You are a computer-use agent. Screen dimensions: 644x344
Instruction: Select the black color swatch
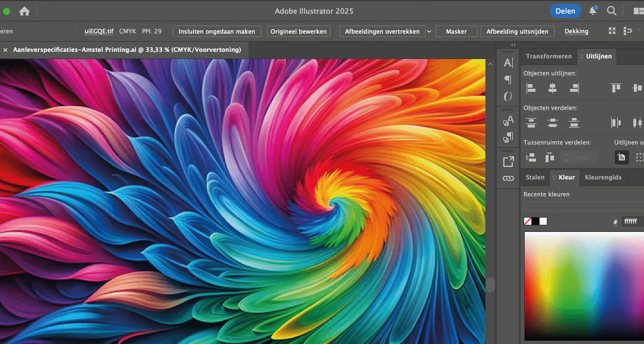click(x=535, y=221)
